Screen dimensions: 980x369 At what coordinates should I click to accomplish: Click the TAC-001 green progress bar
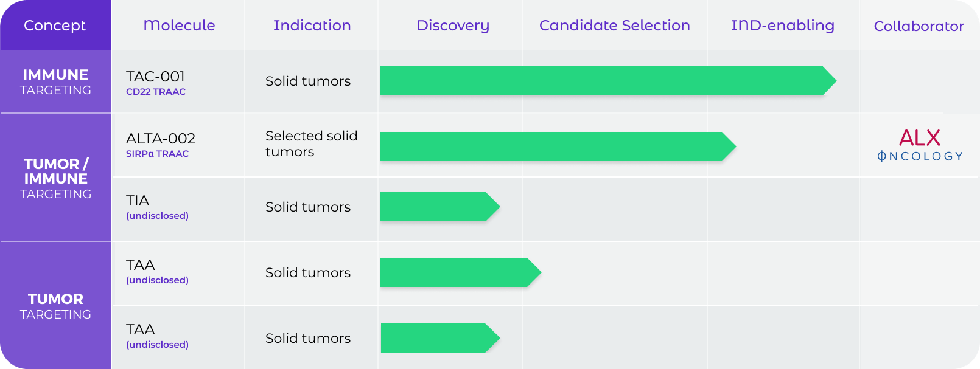pos(607,81)
